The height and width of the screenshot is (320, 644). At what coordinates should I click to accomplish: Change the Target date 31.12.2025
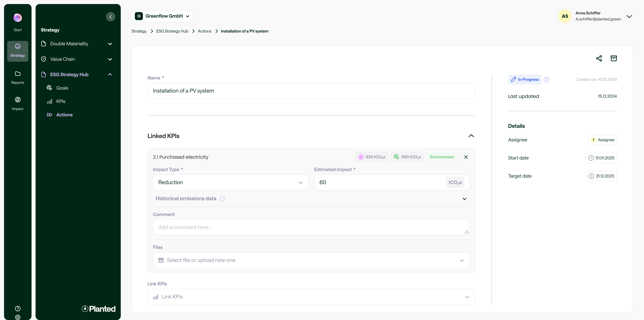pos(602,176)
